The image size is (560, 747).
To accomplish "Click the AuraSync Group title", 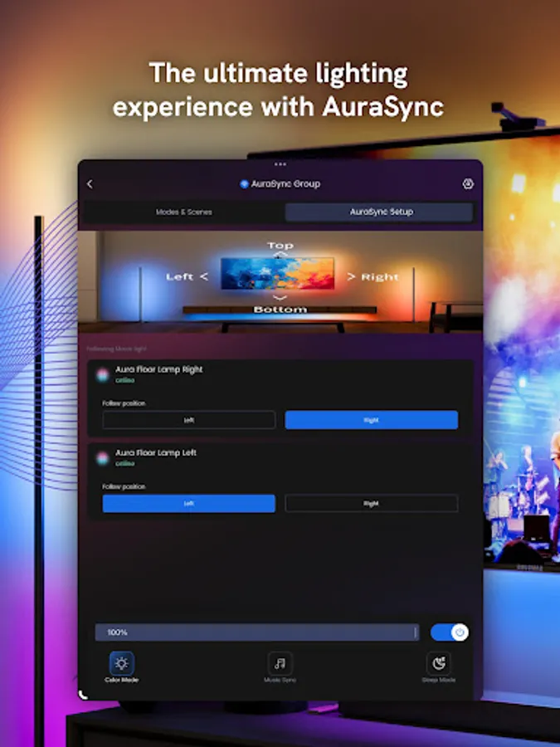I will click(285, 184).
